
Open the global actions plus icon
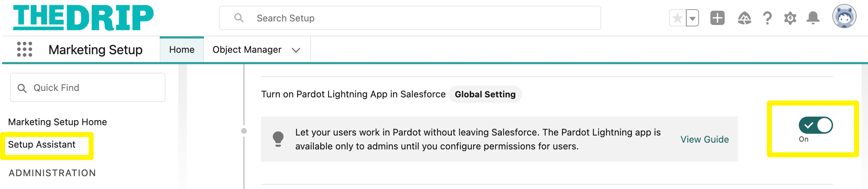click(717, 18)
